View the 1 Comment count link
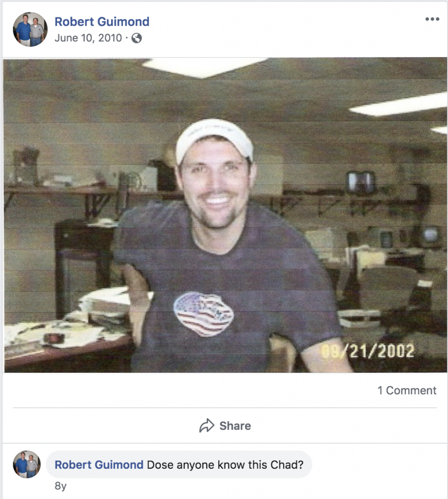 tap(407, 390)
